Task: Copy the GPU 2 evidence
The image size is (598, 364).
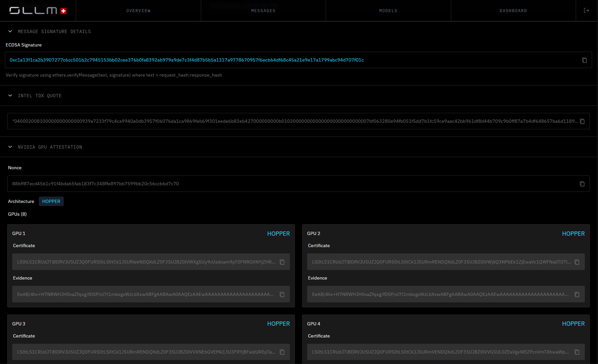Action: point(577,295)
